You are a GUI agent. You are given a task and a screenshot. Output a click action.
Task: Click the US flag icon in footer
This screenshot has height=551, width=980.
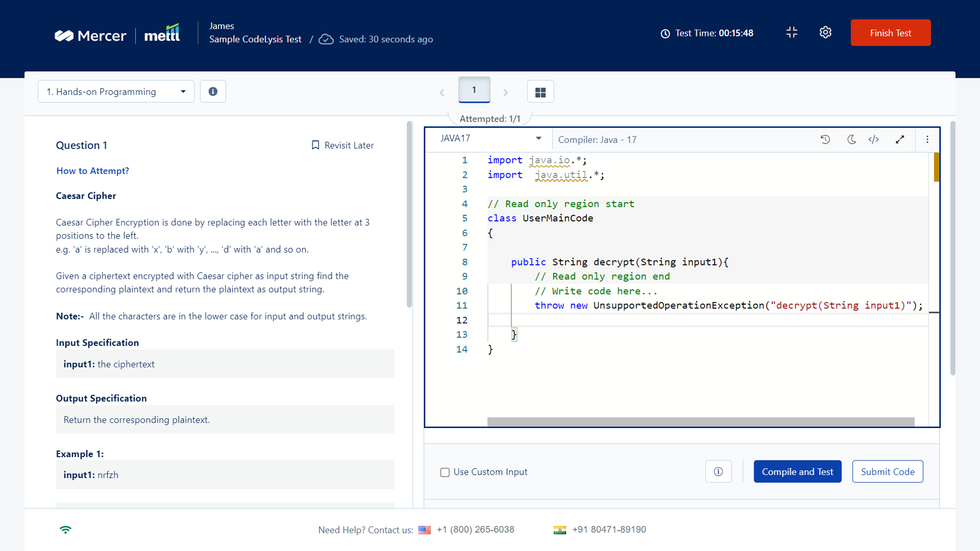[x=424, y=530]
